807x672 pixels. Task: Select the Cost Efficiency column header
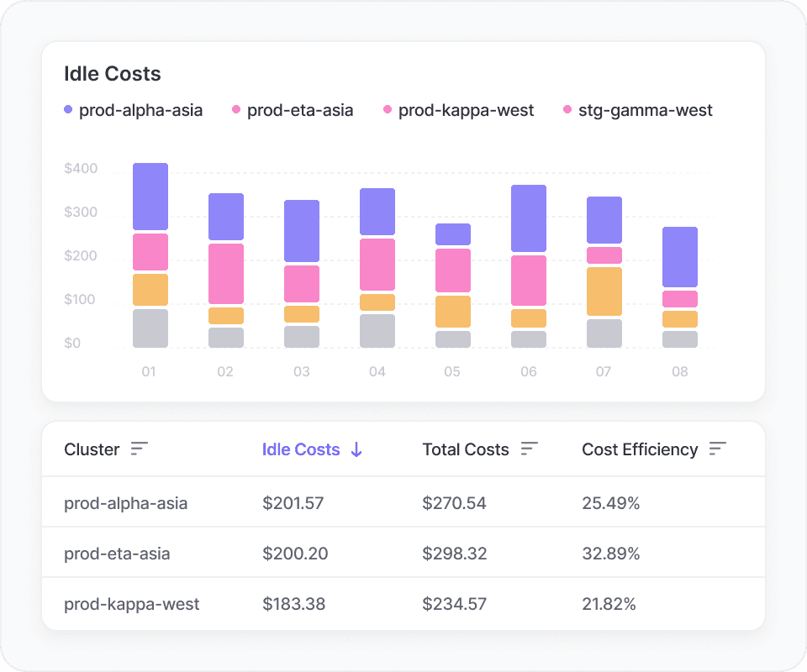(640, 449)
